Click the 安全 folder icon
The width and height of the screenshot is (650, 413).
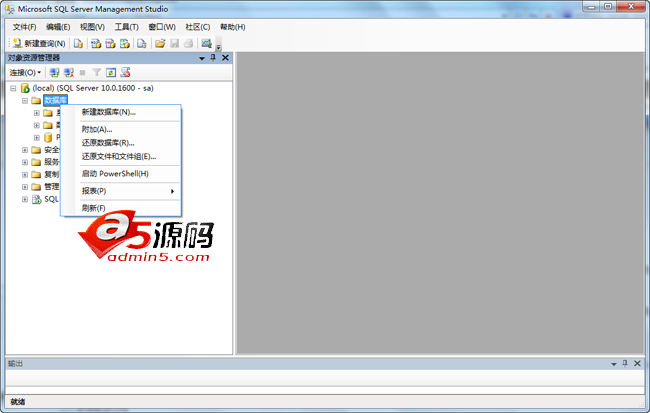[36, 150]
